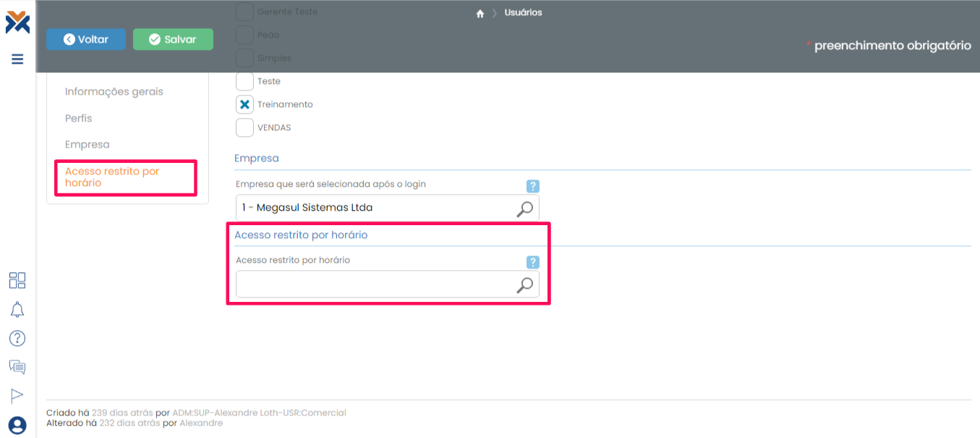Select Perfis in side navigation
Screen dimensions: 980x438
pyautogui.click(x=79, y=118)
